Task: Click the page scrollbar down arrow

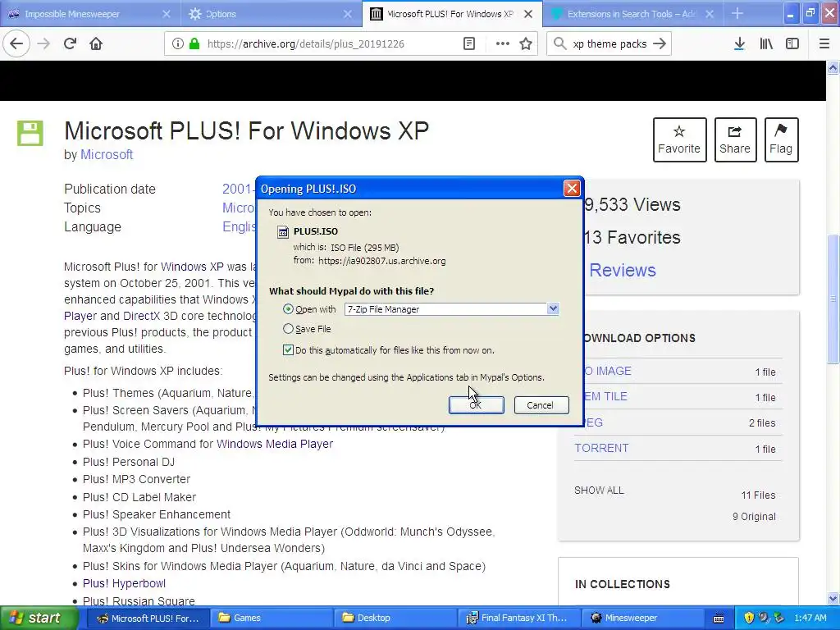Action: click(x=833, y=598)
